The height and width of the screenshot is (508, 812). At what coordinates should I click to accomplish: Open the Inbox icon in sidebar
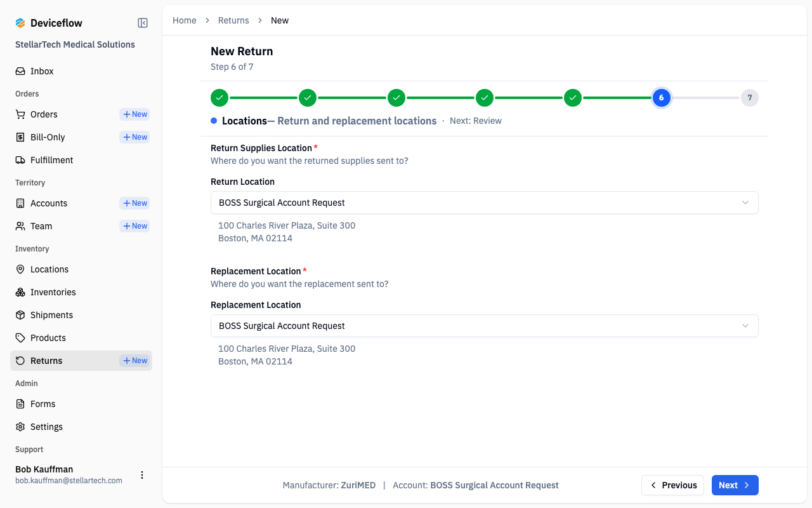(x=20, y=71)
